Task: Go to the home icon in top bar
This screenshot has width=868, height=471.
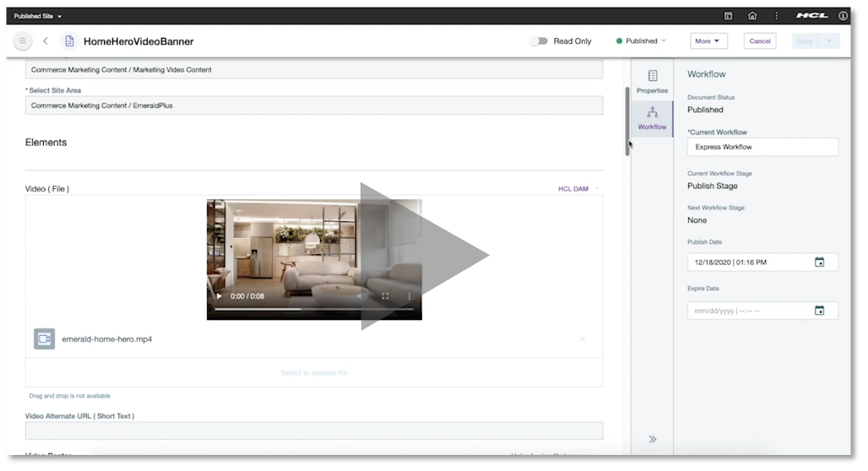Action: tap(752, 16)
